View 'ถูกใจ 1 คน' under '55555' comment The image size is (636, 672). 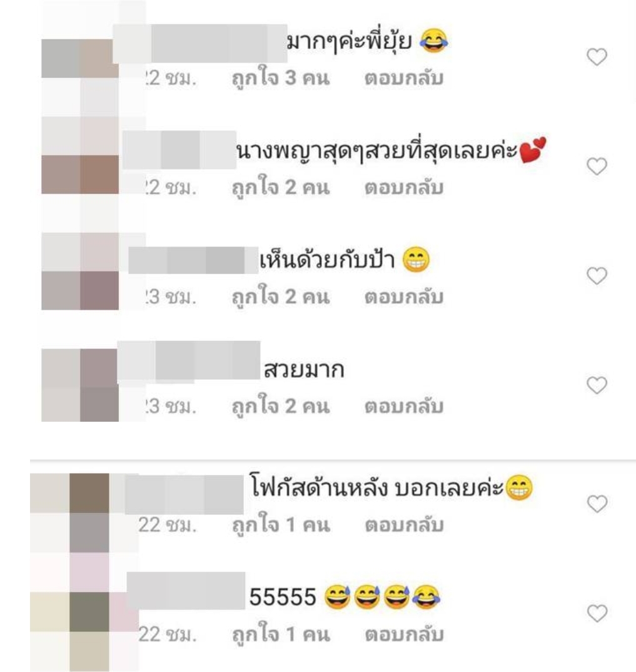281,634
